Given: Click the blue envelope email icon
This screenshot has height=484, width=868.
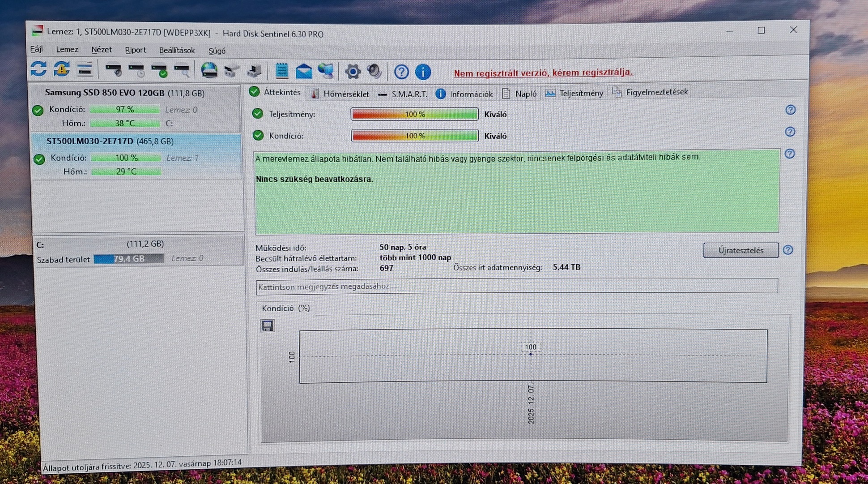Looking at the screenshot, I should [x=304, y=71].
